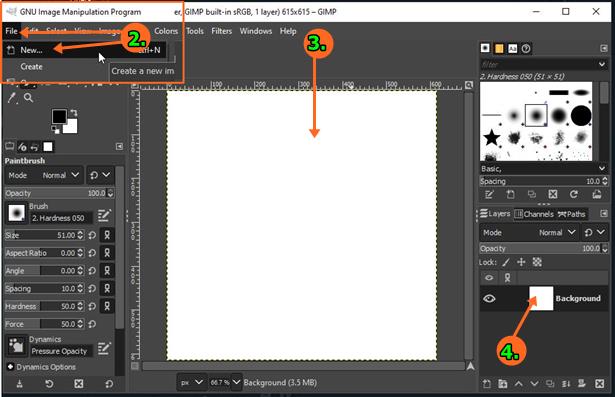
Task: Select the Color Picker eyedropper tool
Action: (x=12, y=98)
